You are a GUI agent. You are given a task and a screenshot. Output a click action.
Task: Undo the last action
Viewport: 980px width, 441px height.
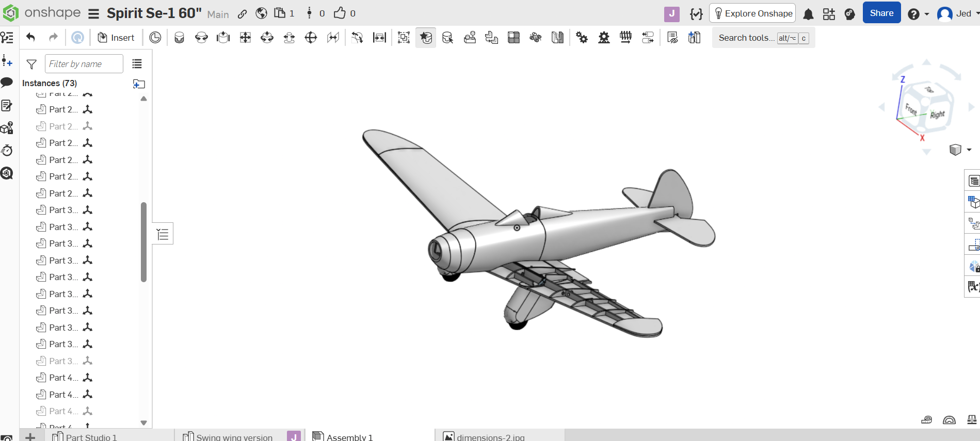(30, 37)
